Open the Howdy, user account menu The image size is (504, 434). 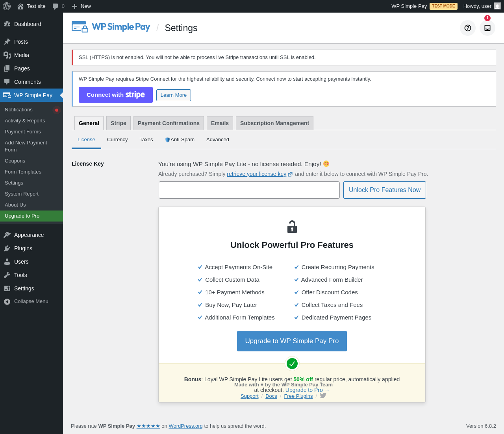pyautogui.click(x=482, y=6)
